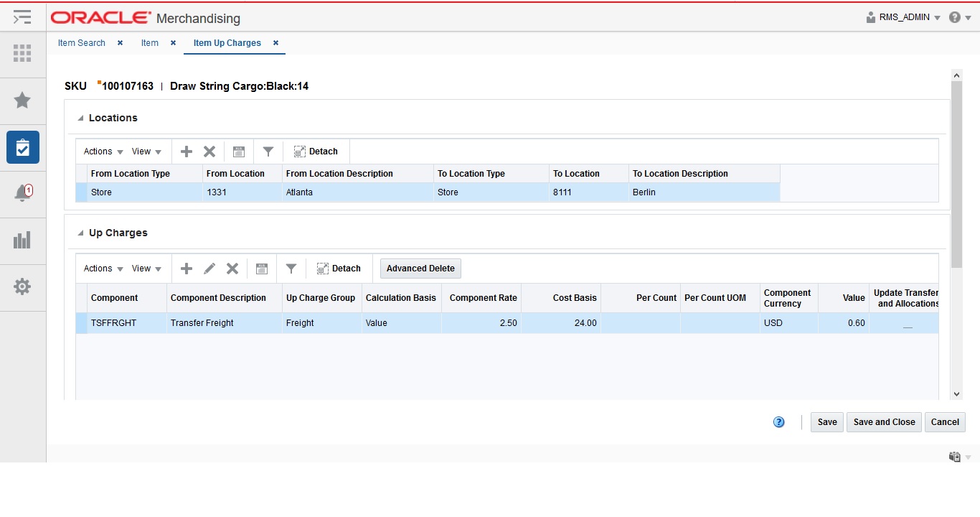Close the Item tab
The height and width of the screenshot is (517, 980).
click(x=173, y=43)
